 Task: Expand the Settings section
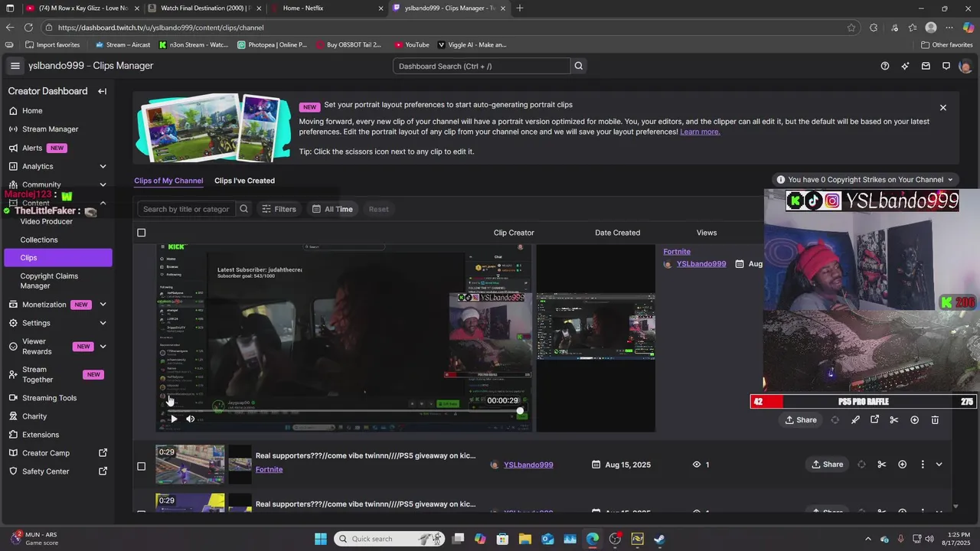coord(103,323)
